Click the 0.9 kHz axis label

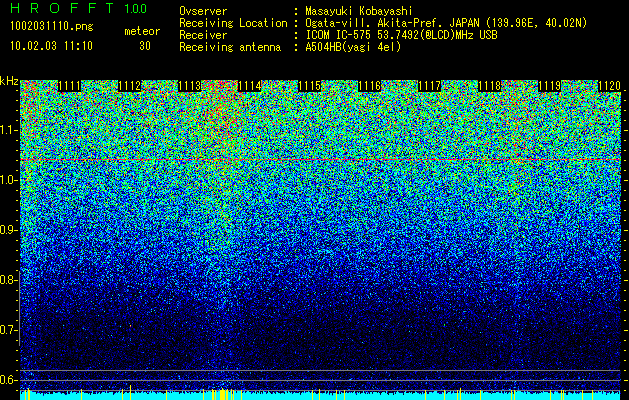[x=7, y=230]
